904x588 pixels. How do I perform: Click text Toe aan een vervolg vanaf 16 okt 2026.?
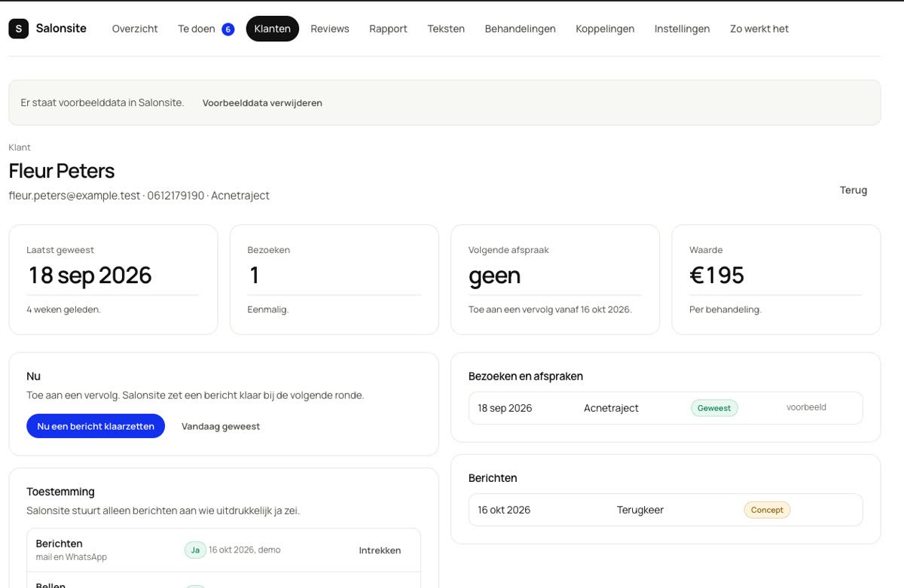coord(550,309)
